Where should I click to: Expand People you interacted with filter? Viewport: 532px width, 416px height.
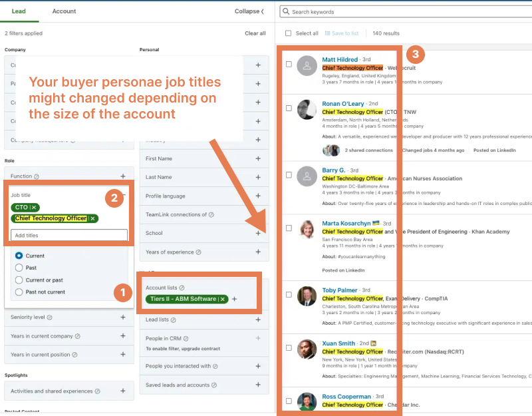pyautogui.click(x=258, y=366)
